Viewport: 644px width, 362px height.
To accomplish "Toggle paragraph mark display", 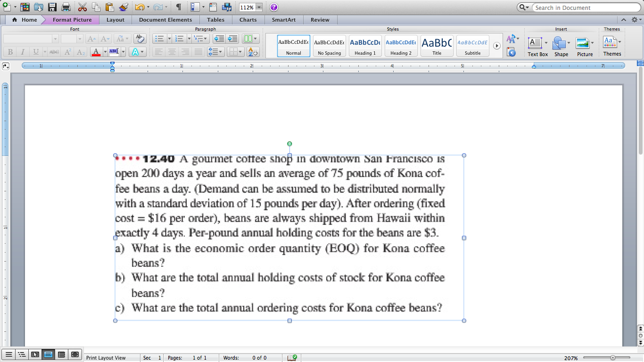I will [178, 7].
